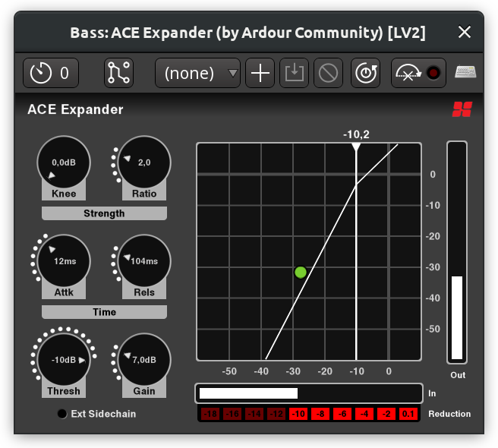The width and height of the screenshot is (498, 448).
Task: Click the -2 reduction meter segment
Action: (x=386, y=414)
